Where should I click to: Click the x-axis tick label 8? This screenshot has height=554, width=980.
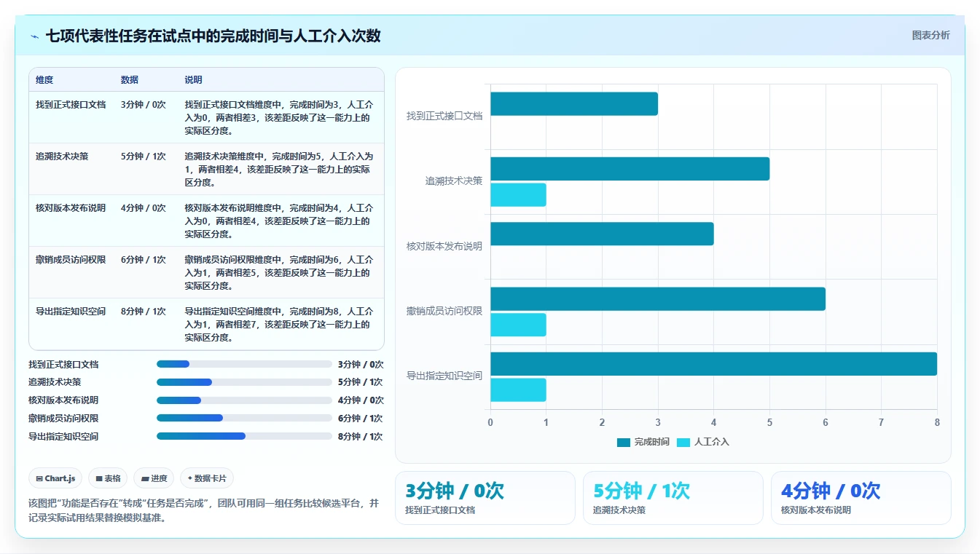[937, 422]
